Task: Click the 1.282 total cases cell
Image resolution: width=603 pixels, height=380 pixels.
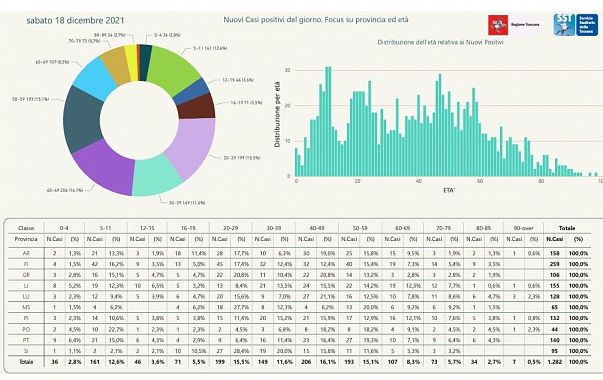Action: pyautogui.click(x=555, y=362)
